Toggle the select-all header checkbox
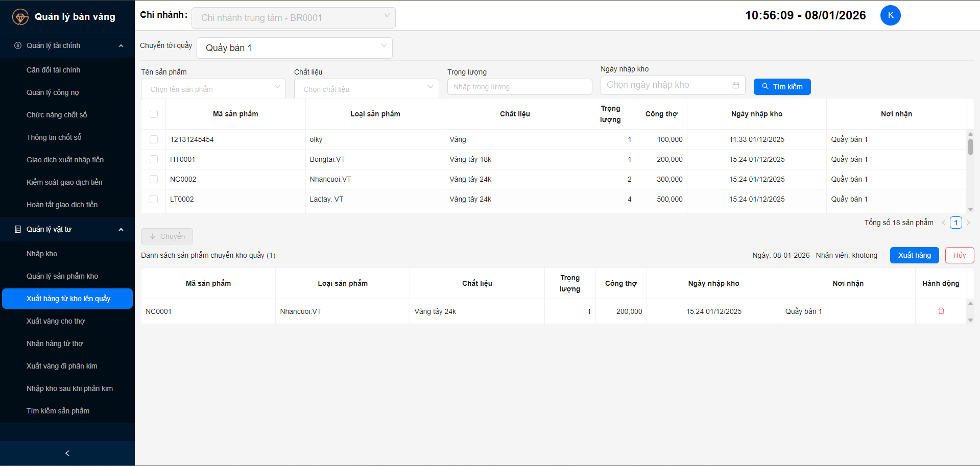 click(x=154, y=114)
